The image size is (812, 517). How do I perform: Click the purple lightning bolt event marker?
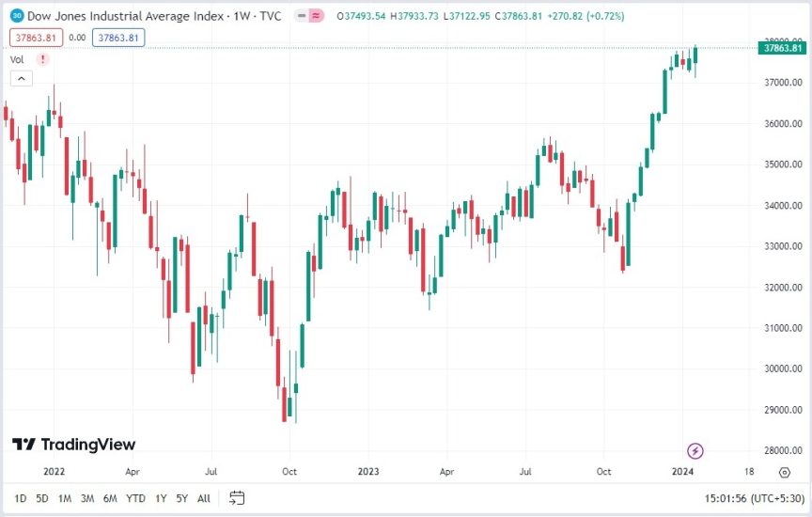click(695, 451)
